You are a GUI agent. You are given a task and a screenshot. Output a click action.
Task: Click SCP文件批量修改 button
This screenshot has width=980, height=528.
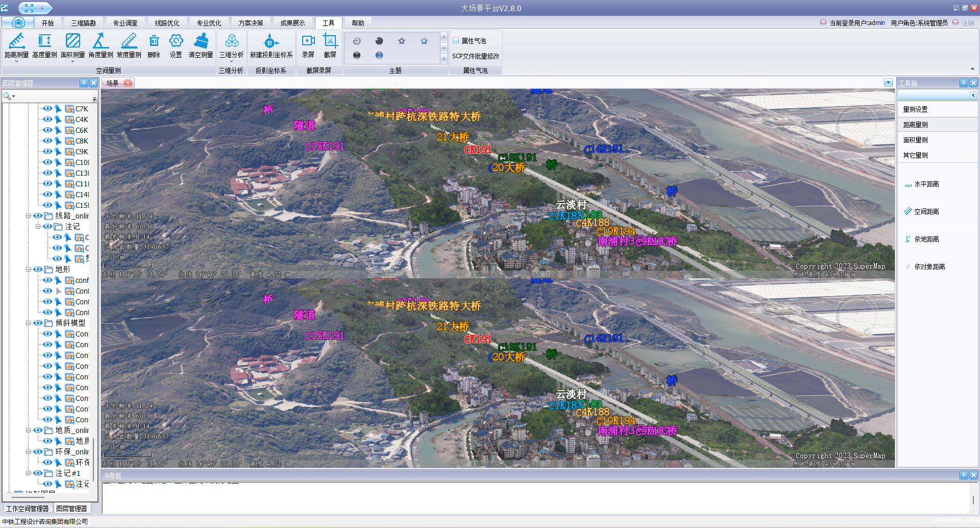pos(475,56)
